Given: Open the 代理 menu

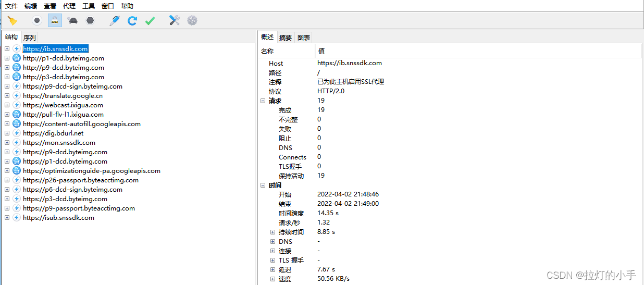Looking at the screenshot, I should coord(69,6).
